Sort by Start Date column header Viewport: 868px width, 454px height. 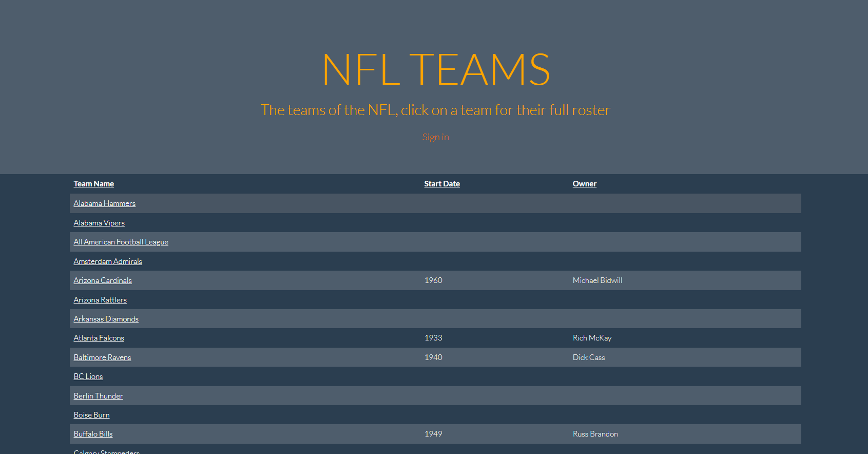442,184
